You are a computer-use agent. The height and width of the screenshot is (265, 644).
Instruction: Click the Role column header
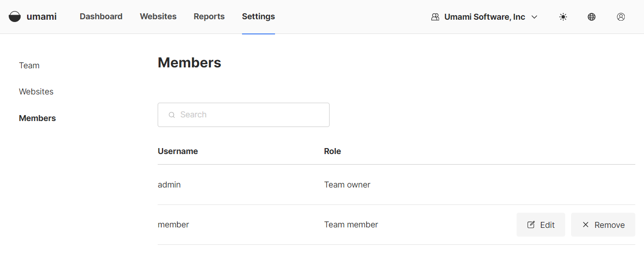click(x=332, y=151)
